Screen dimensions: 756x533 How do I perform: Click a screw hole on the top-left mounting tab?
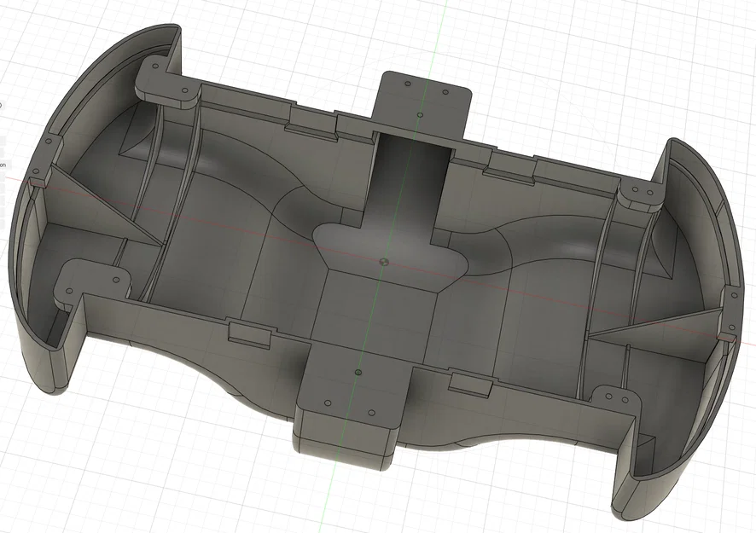155,66
